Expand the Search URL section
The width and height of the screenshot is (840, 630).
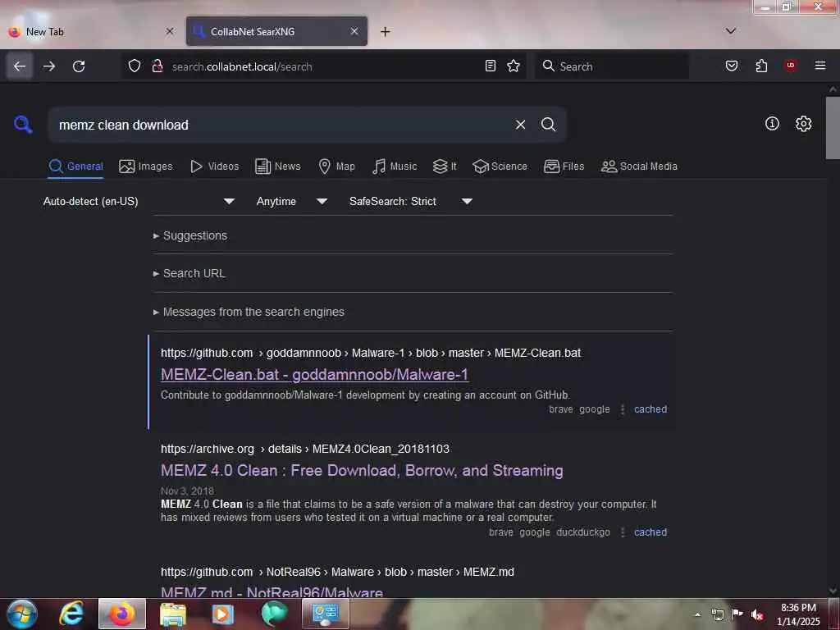(189, 273)
